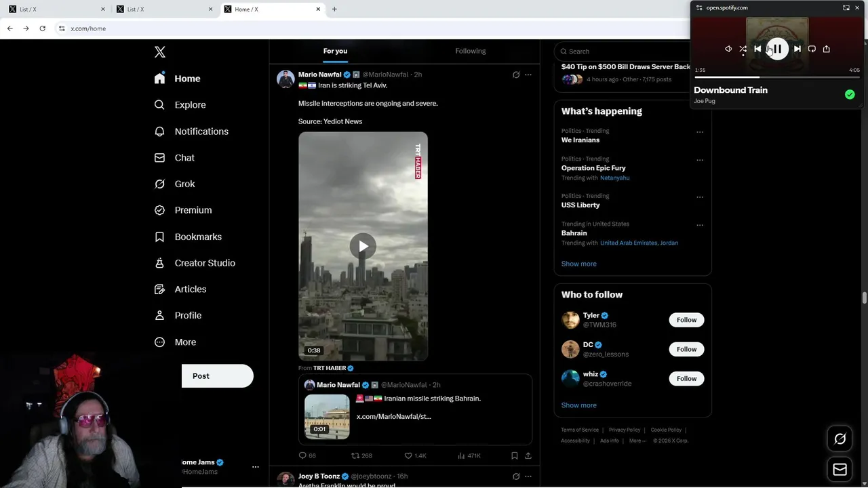Open account menu next to Home Jams
This screenshot has width=868, height=488.
pyautogui.click(x=256, y=467)
